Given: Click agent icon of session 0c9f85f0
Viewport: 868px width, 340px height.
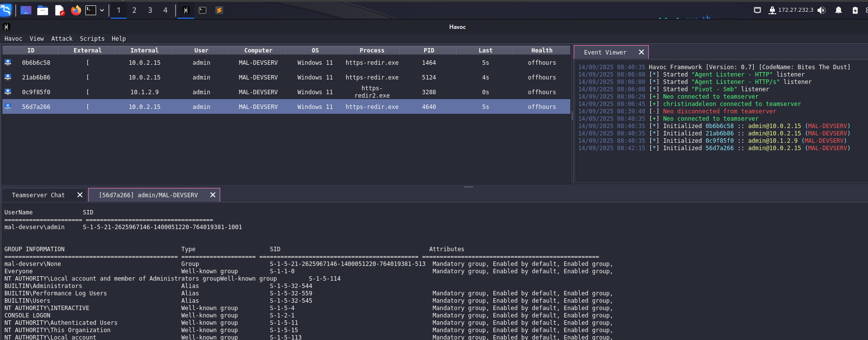Looking at the screenshot, I should click(x=8, y=92).
